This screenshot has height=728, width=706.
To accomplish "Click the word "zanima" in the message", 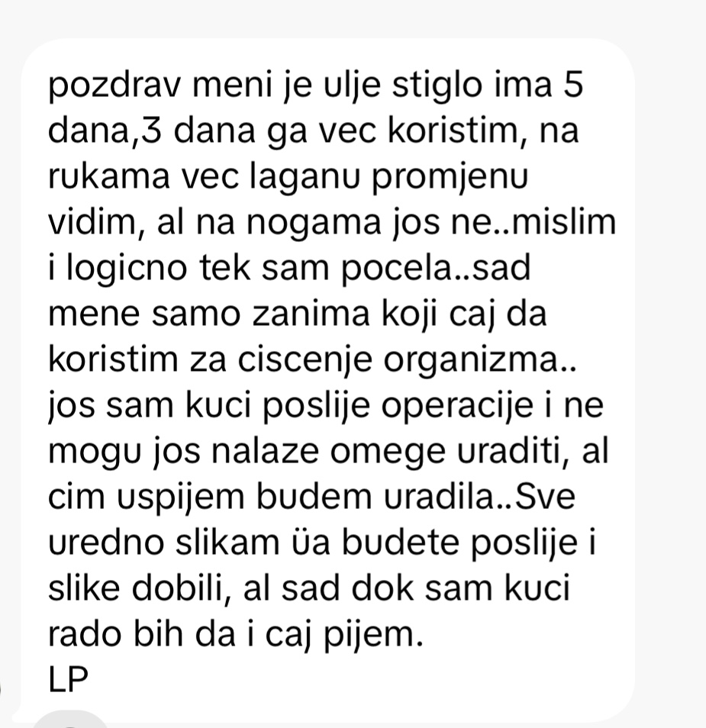I will pos(311,314).
